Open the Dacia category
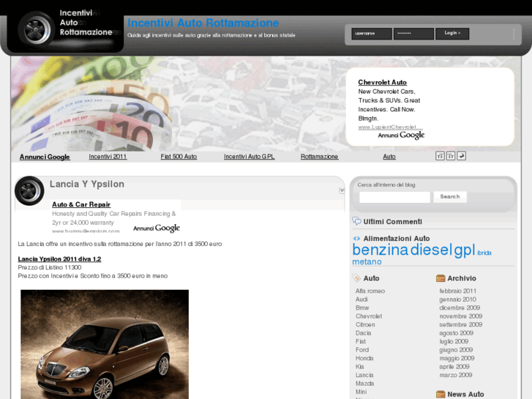The width and height of the screenshot is (532, 399). (x=364, y=333)
